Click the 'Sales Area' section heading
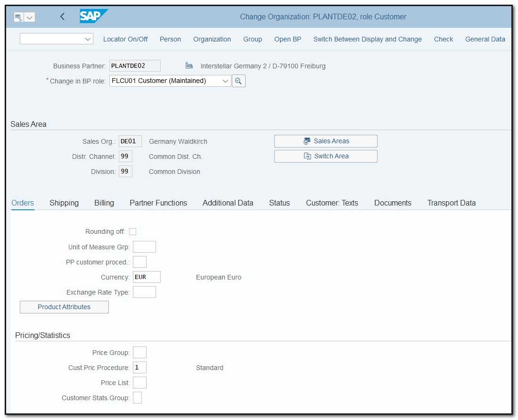The height and width of the screenshot is (420, 518). click(x=28, y=124)
